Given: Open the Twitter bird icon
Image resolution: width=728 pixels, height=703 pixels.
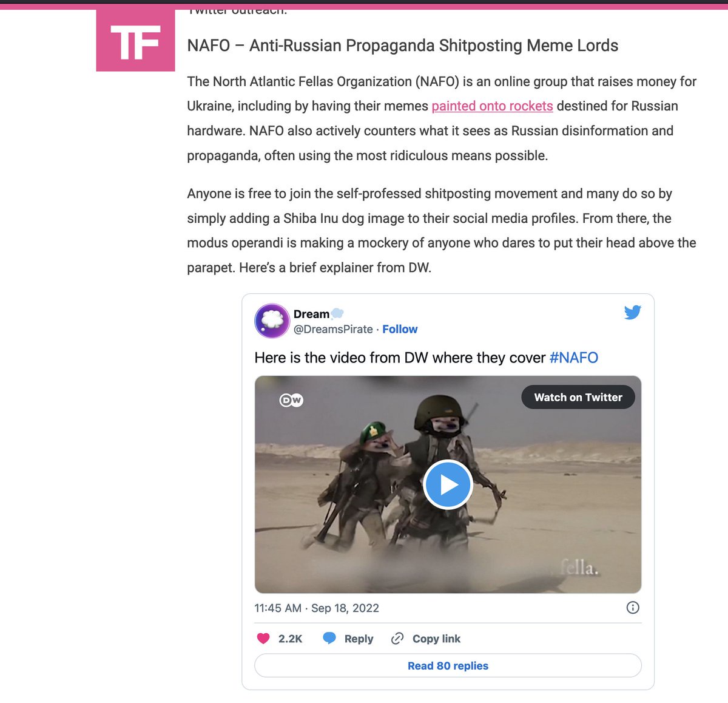Looking at the screenshot, I should tap(633, 313).
